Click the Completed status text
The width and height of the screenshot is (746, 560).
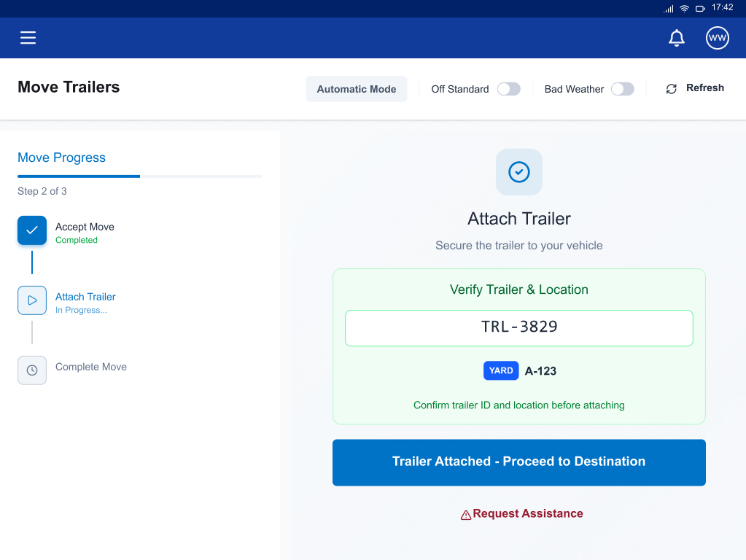[76, 241]
